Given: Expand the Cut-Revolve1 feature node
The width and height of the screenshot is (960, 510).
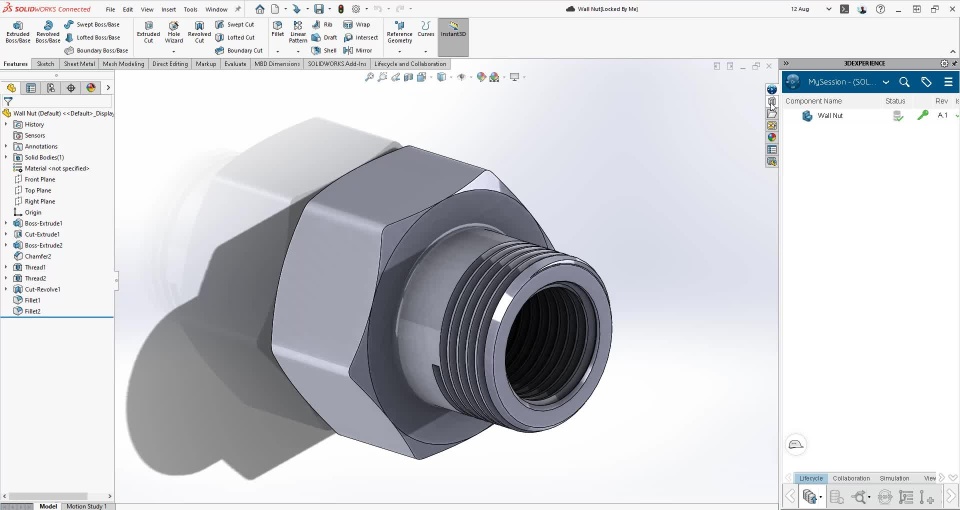Looking at the screenshot, I should tap(6, 290).
